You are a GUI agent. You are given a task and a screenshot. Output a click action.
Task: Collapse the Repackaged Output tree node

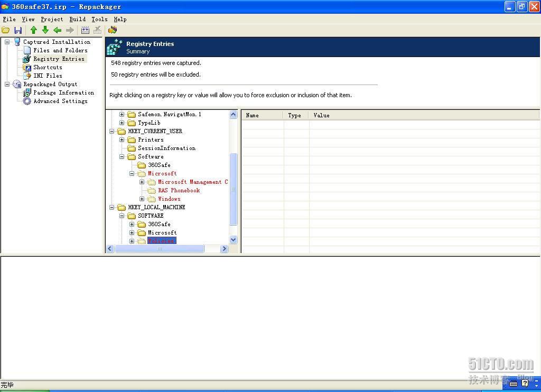[7, 84]
